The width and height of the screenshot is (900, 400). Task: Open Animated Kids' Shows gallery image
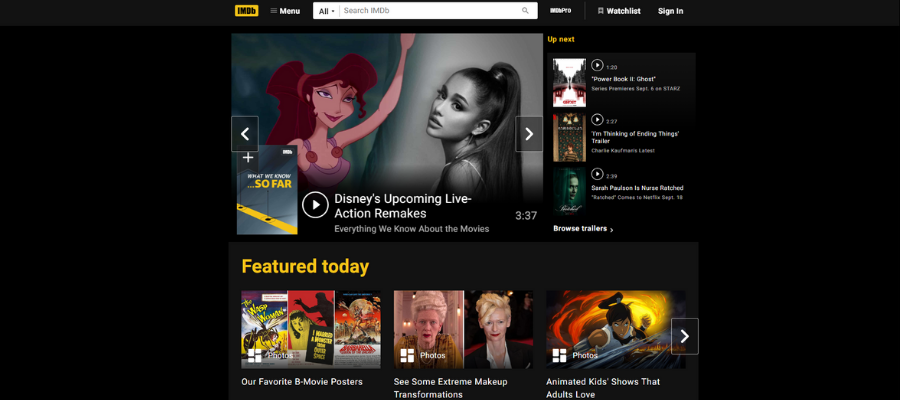tap(615, 329)
